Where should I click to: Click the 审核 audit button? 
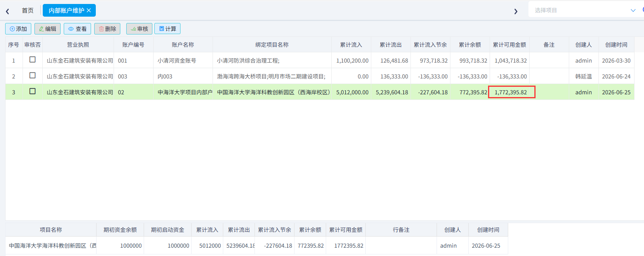click(x=139, y=29)
